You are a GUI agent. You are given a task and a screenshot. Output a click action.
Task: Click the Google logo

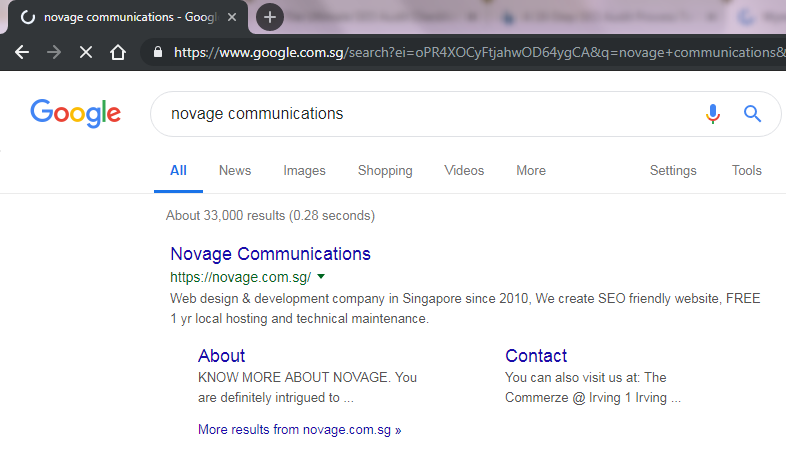click(76, 113)
